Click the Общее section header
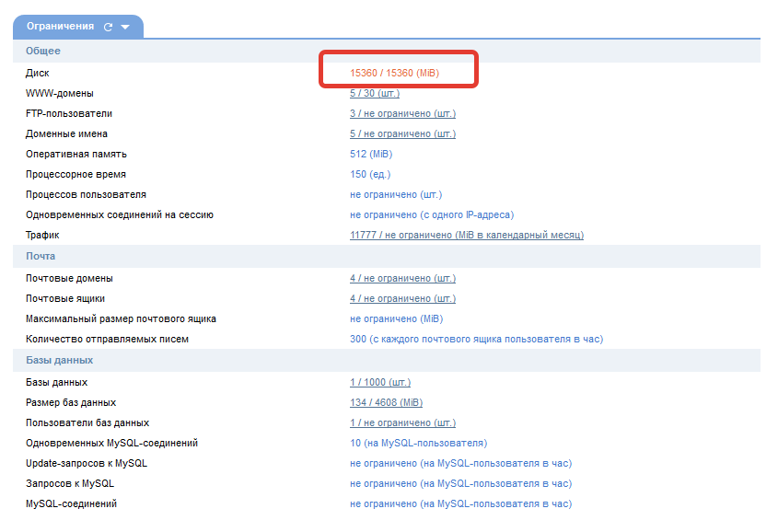 pos(43,52)
